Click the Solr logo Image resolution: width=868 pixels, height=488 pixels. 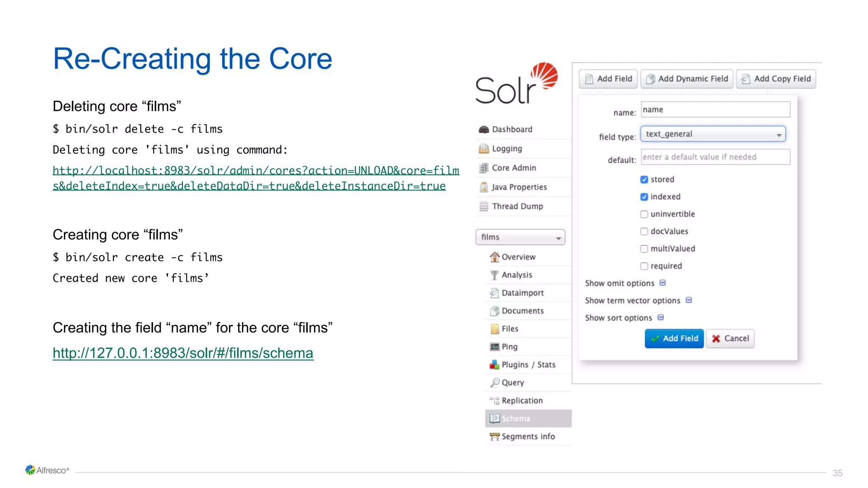(517, 83)
